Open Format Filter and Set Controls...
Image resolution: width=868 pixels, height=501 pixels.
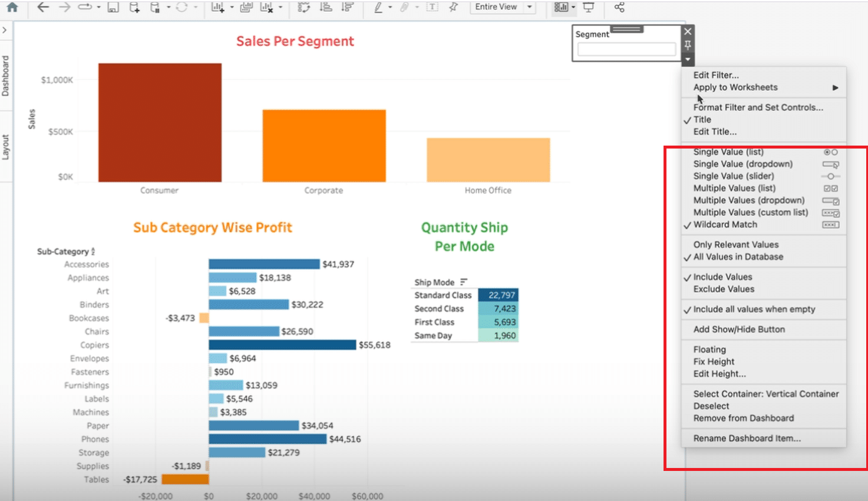click(758, 108)
